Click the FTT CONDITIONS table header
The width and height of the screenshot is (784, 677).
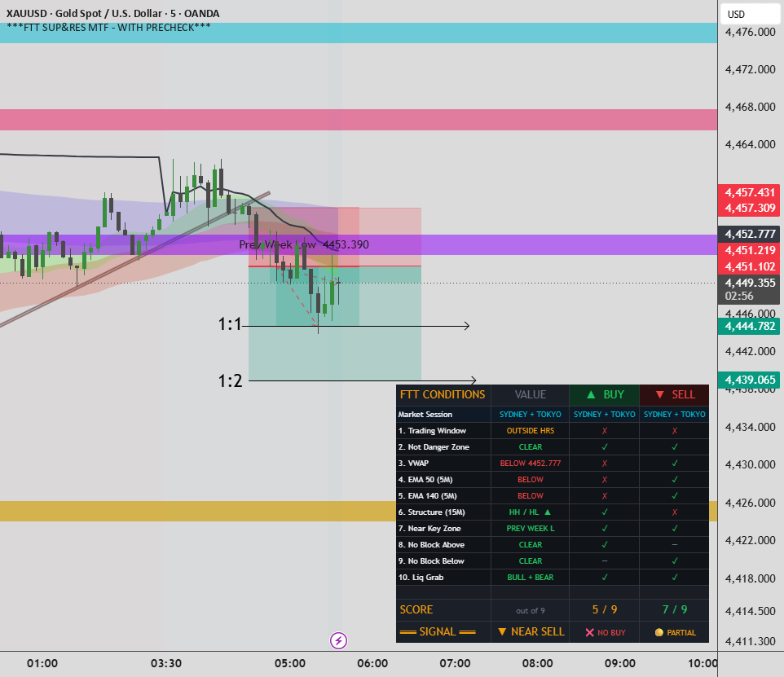[443, 394]
